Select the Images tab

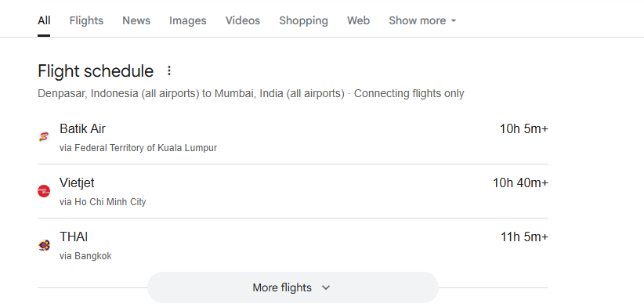pos(188,20)
